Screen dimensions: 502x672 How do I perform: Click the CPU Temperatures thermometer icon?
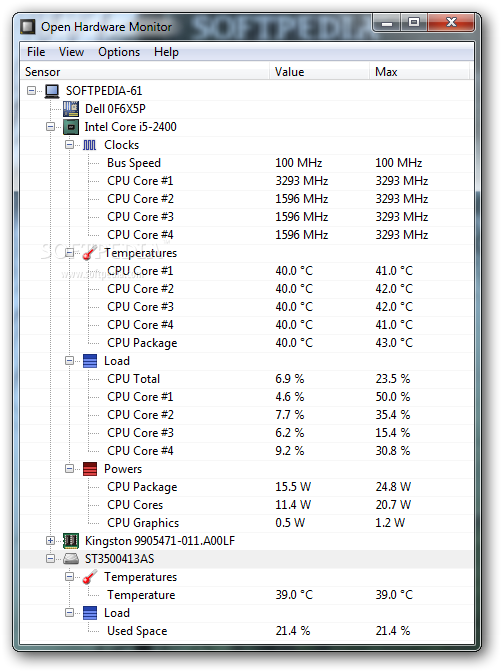tap(90, 253)
